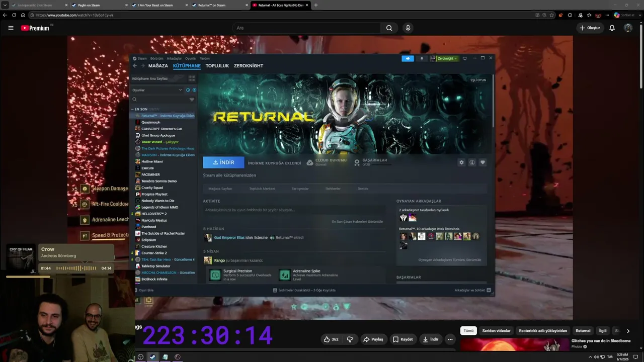Open Returnal game settings gear
The height and width of the screenshot is (362, 644).
tap(461, 162)
